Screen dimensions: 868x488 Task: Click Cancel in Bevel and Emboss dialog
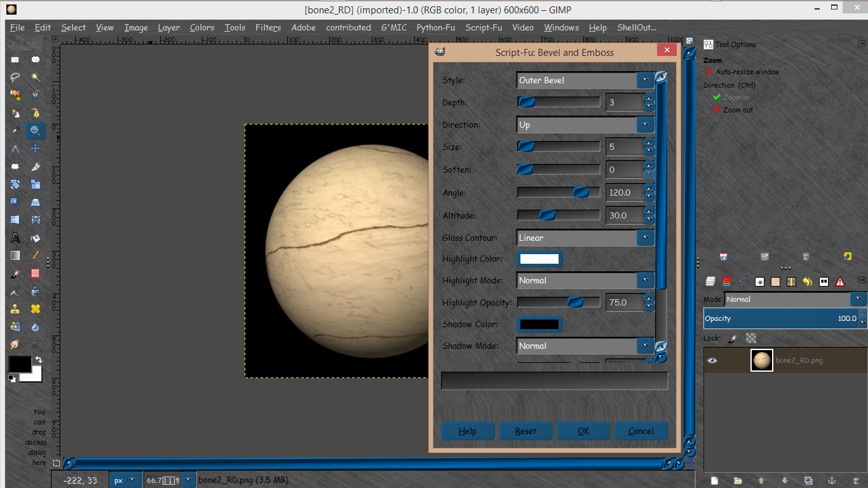pyautogui.click(x=641, y=431)
